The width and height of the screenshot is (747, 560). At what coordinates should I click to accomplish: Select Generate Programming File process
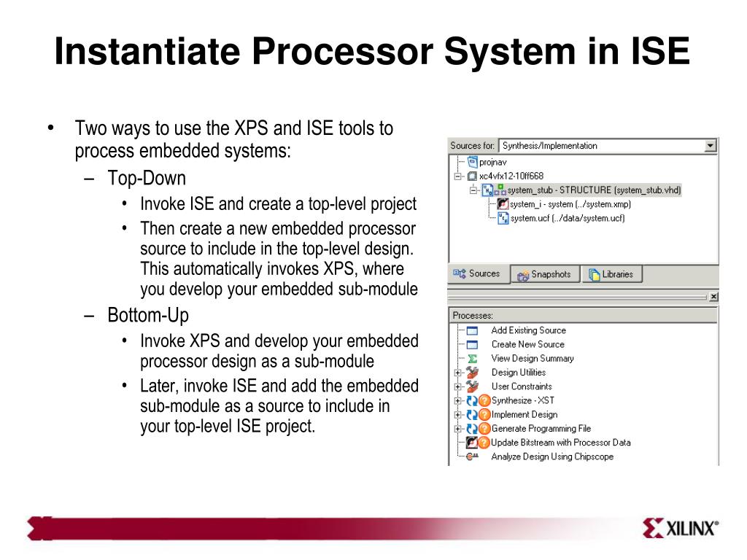click(x=541, y=429)
